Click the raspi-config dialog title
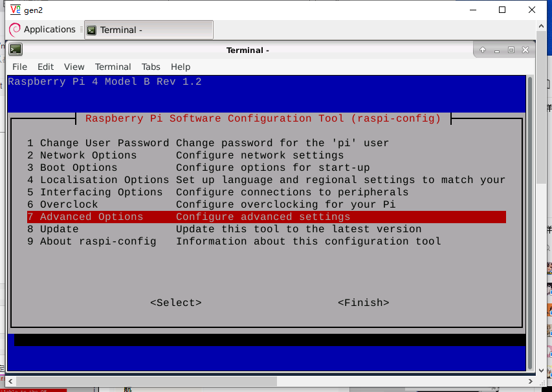The image size is (552, 392). point(263,118)
